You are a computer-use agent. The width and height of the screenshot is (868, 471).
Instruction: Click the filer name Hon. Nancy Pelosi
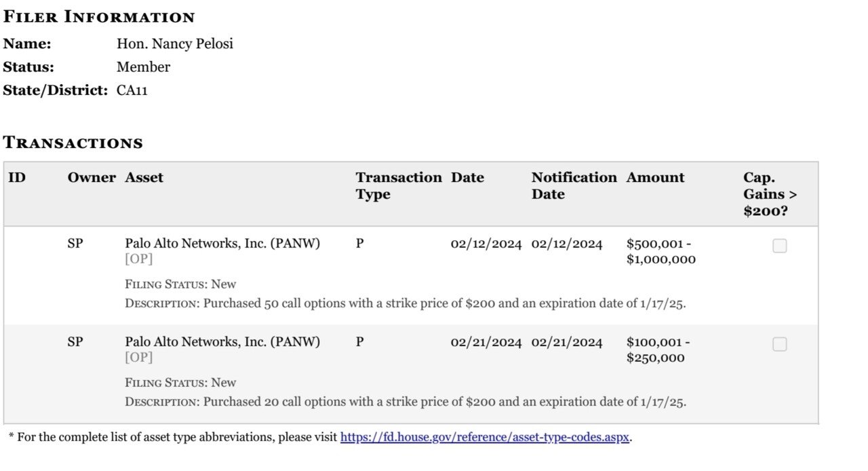coord(175,44)
